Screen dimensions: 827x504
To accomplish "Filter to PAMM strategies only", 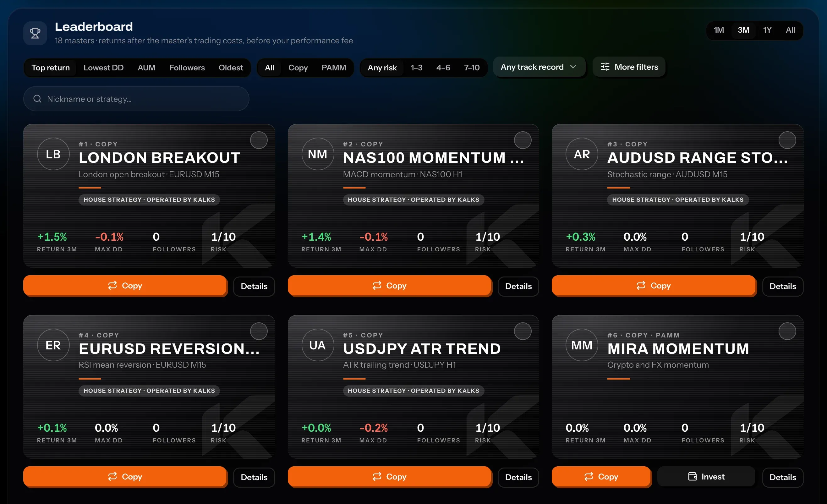I will coord(334,68).
